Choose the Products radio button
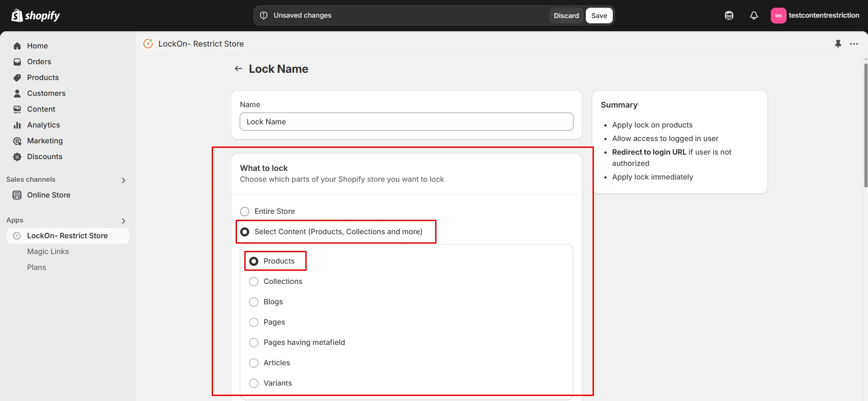This screenshot has height=401, width=868. tap(254, 261)
